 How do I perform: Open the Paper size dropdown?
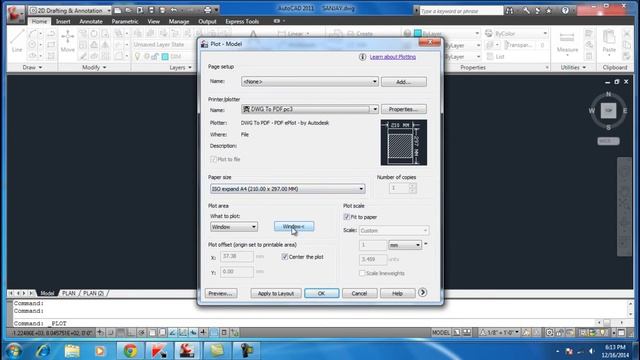tap(287, 189)
